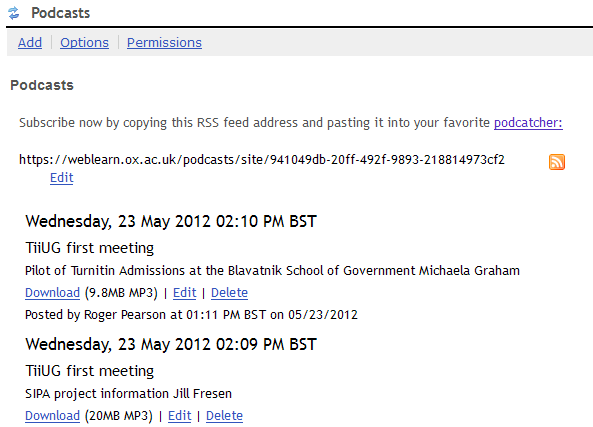Open the orange RSS feed icon
593x427 pixels.
click(x=557, y=162)
